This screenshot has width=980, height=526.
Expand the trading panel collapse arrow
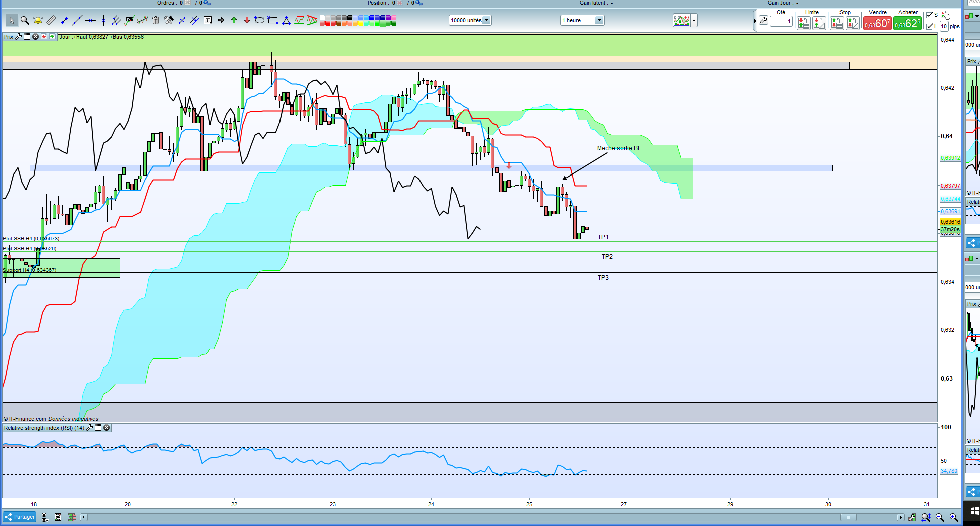755,21
